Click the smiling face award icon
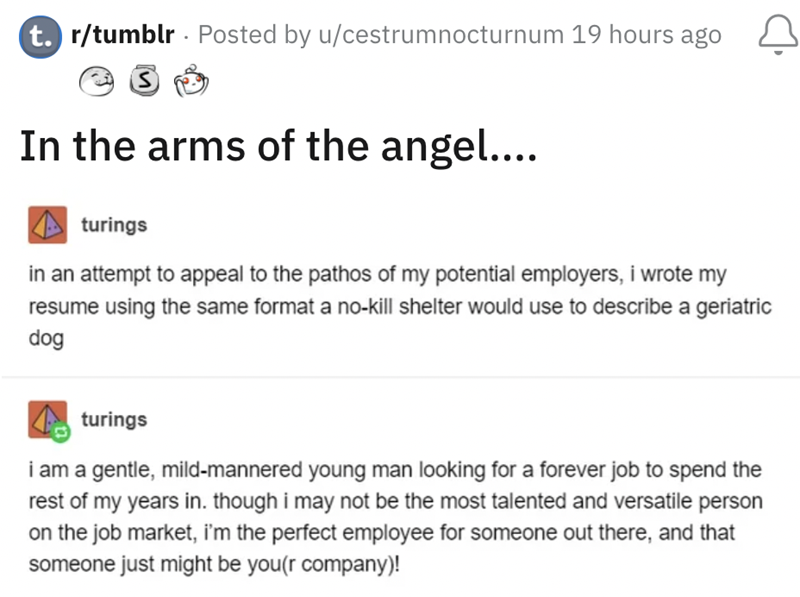 click(x=96, y=78)
